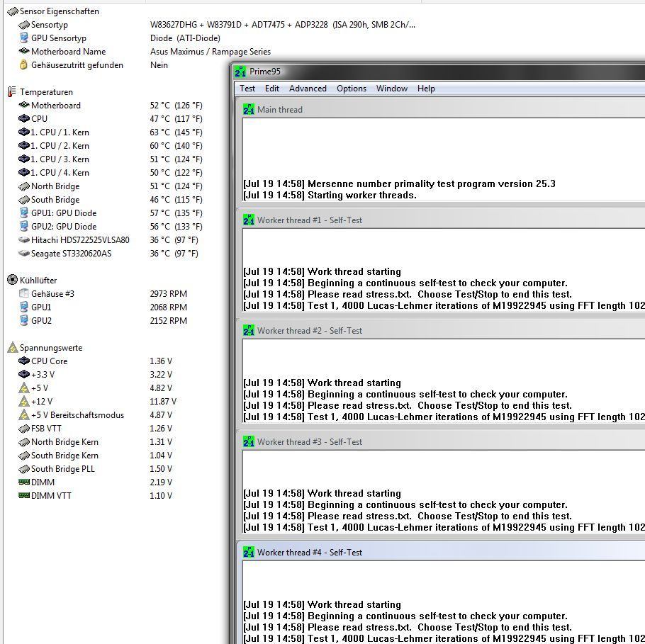
Task: Click the Worker thread #1 - Self-Test title
Action: tap(310, 220)
